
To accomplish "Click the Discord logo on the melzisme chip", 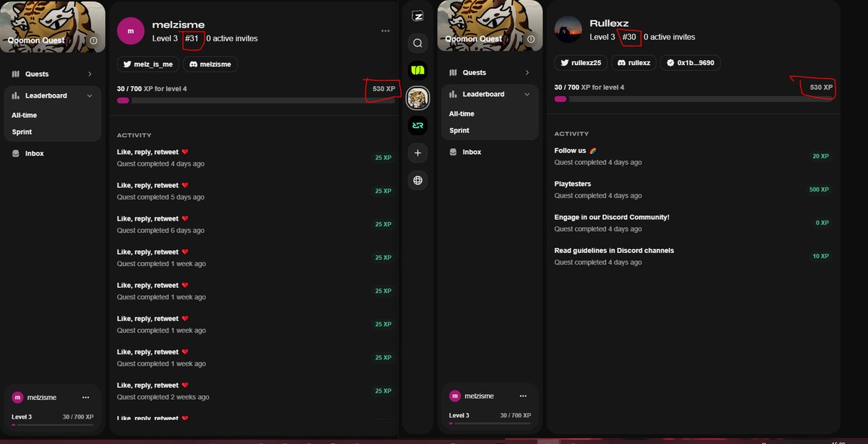I will click(193, 64).
